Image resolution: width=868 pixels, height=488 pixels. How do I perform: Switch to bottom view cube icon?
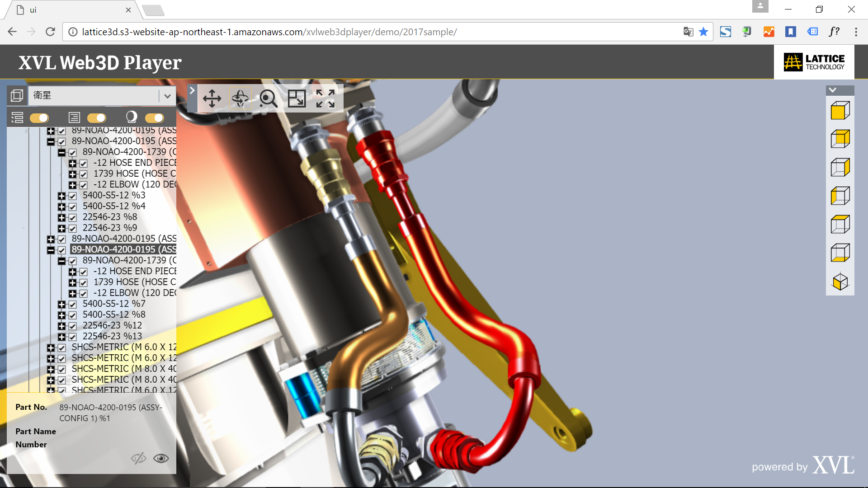pyautogui.click(x=840, y=253)
